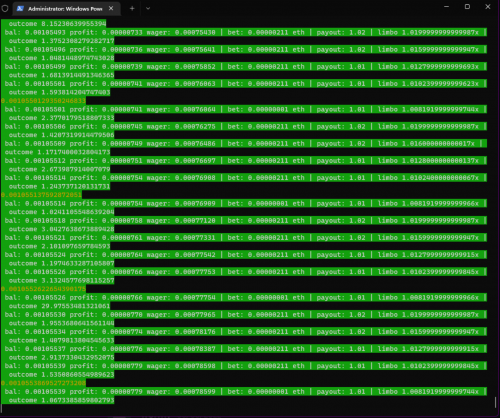Click the outcome 1.2437 line
Screen dimensions: 500x418
pyautogui.click(x=59, y=186)
